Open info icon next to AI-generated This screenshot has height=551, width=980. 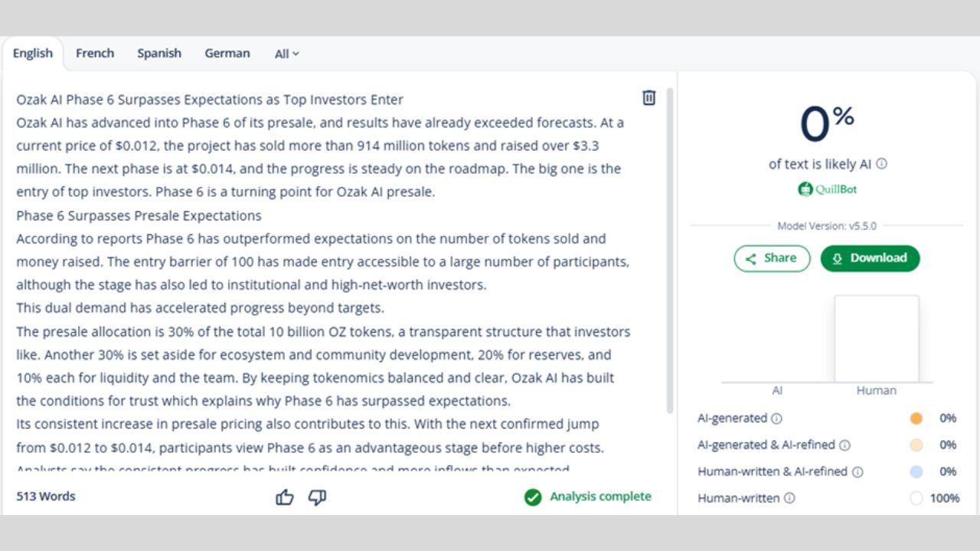[x=776, y=419]
